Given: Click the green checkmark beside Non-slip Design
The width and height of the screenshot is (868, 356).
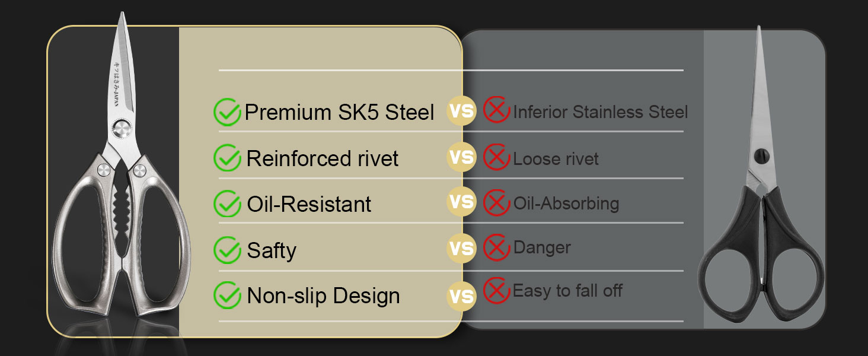Looking at the screenshot, I should (226, 295).
